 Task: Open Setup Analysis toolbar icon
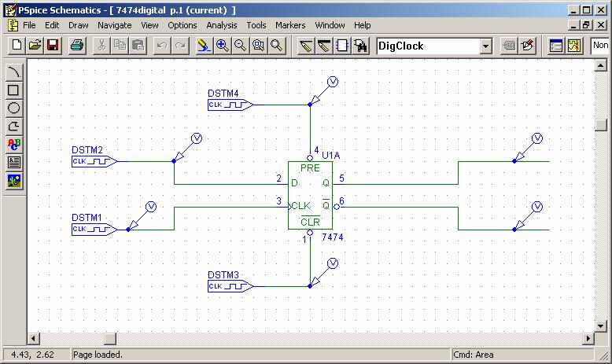point(556,46)
